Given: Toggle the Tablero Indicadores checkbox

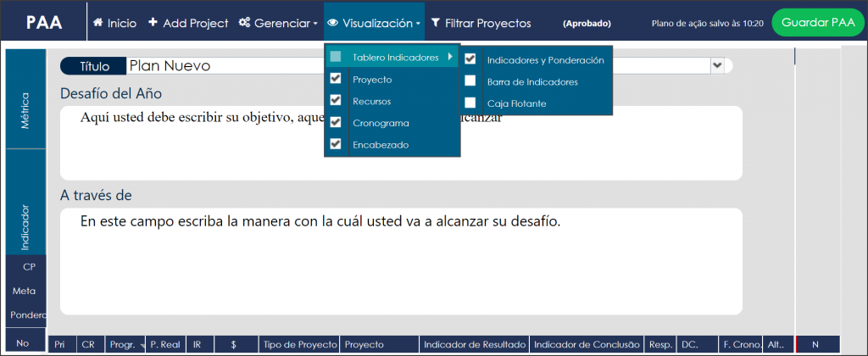Looking at the screenshot, I should click(x=335, y=57).
